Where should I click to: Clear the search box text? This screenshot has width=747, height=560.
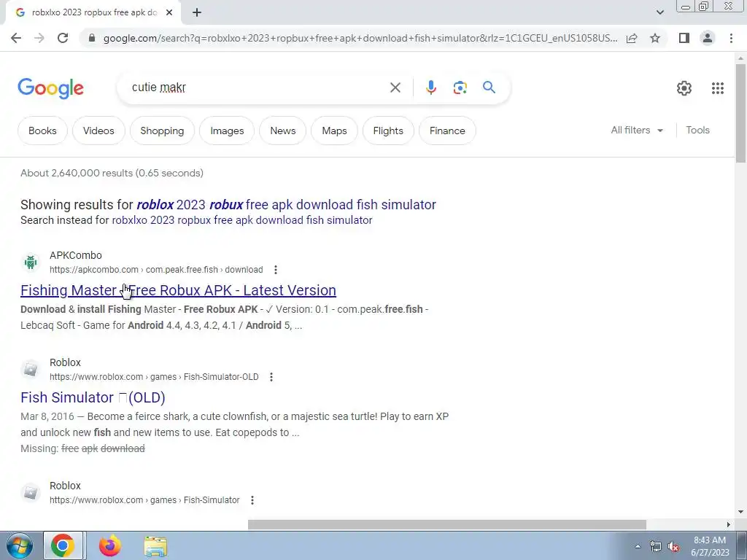click(x=395, y=87)
